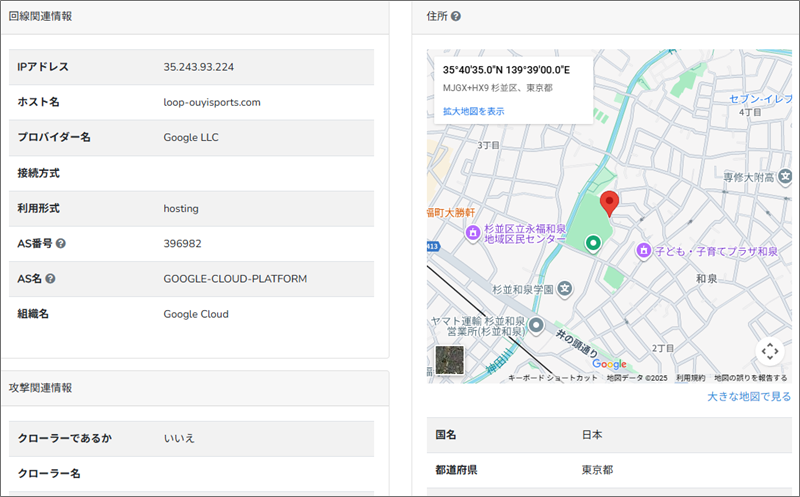Click 子ども・子育てプラザ和泉 marker icon
800x497 pixels.
[x=644, y=249]
